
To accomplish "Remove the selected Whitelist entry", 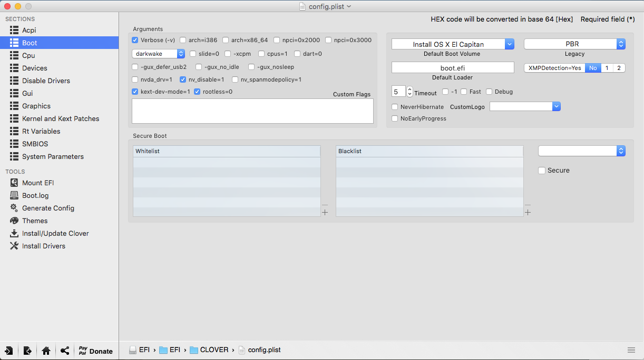I will click(325, 205).
